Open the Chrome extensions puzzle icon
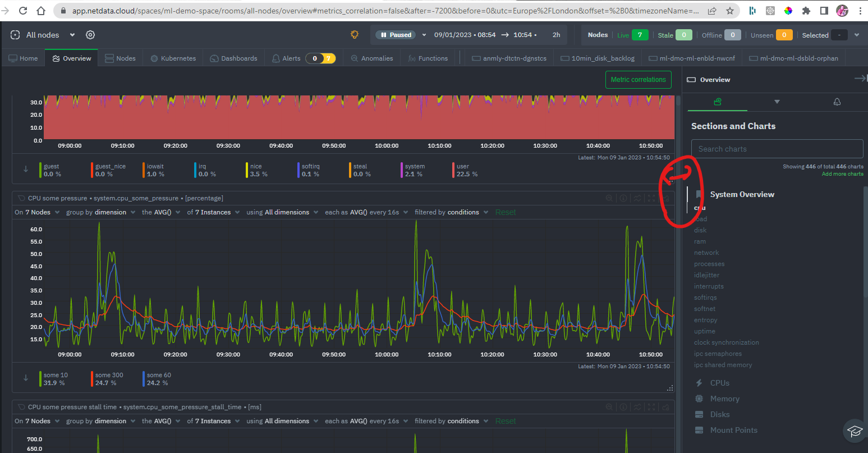 (806, 11)
